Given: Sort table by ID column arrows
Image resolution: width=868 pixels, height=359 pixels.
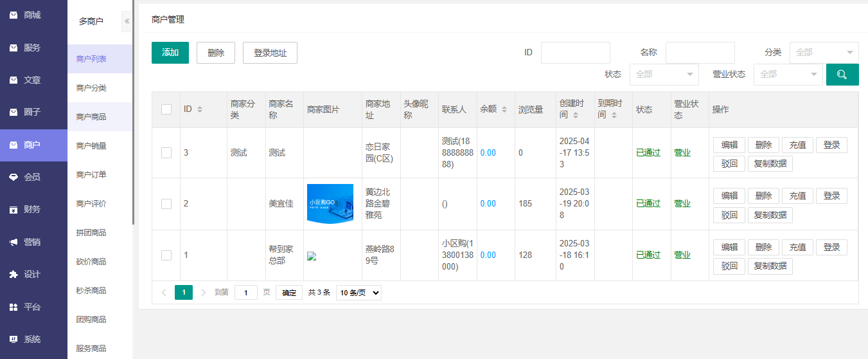Looking at the screenshot, I should [200, 109].
